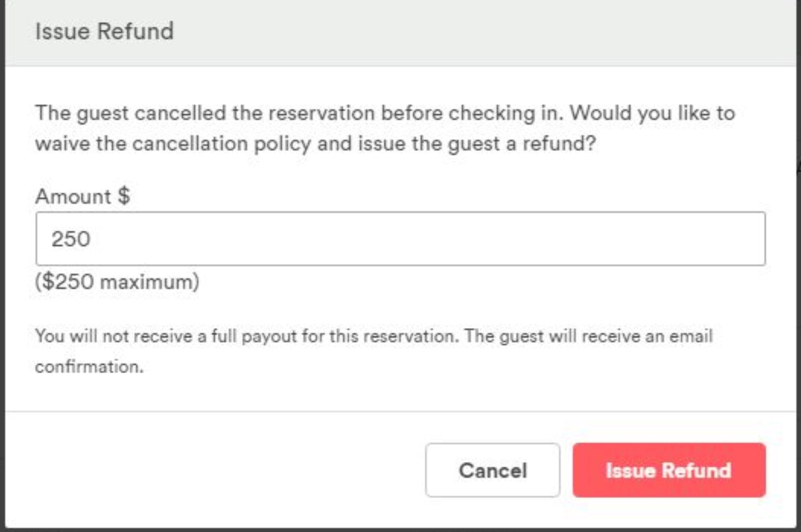The height and width of the screenshot is (532, 801).
Task: Click the Issue Refund dialog title
Action: tap(104, 31)
